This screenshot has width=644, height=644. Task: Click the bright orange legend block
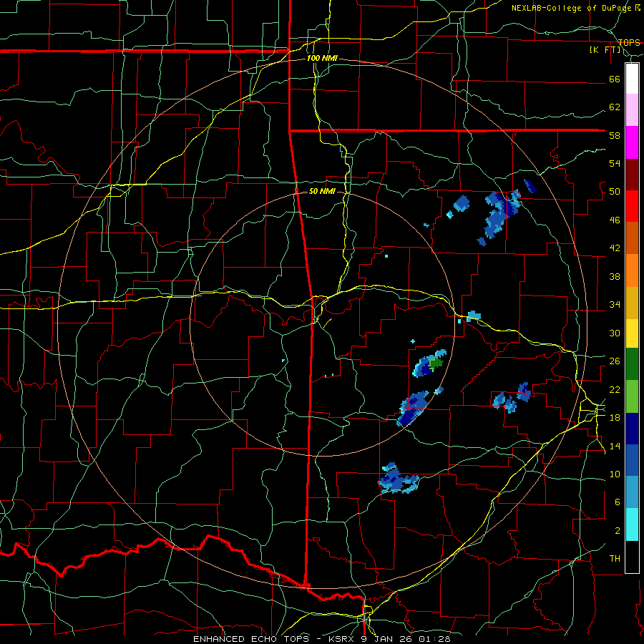(x=632, y=270)
